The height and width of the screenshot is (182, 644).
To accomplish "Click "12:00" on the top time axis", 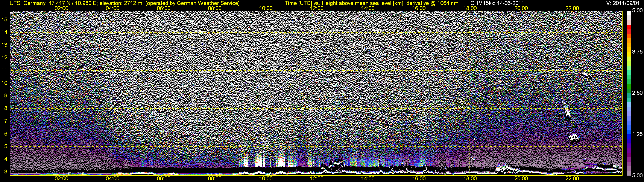I will point(317,8).
